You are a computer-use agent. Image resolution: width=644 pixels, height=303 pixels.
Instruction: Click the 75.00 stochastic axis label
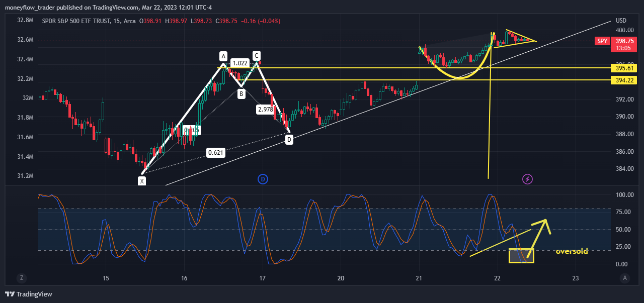pyautogui.click(x=623, y=212)
